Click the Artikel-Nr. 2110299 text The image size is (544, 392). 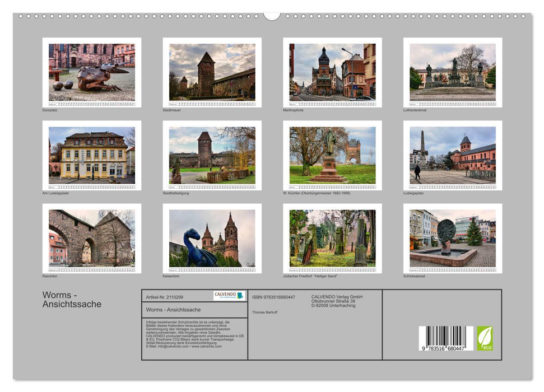[166, 296]
